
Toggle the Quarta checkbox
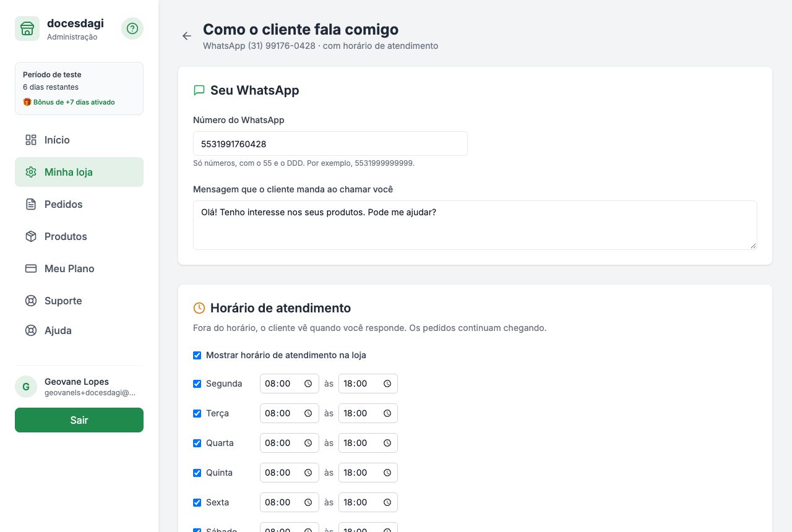[197, 443]
